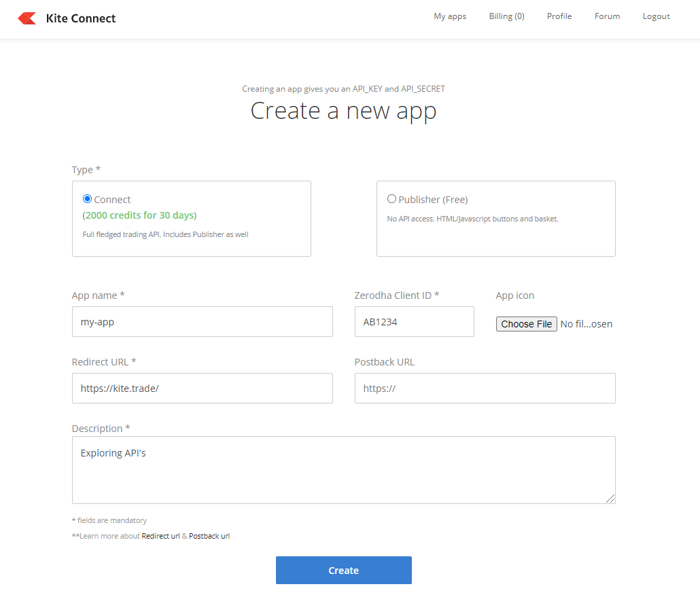Open the Billing (0) page

coord(507,16)
